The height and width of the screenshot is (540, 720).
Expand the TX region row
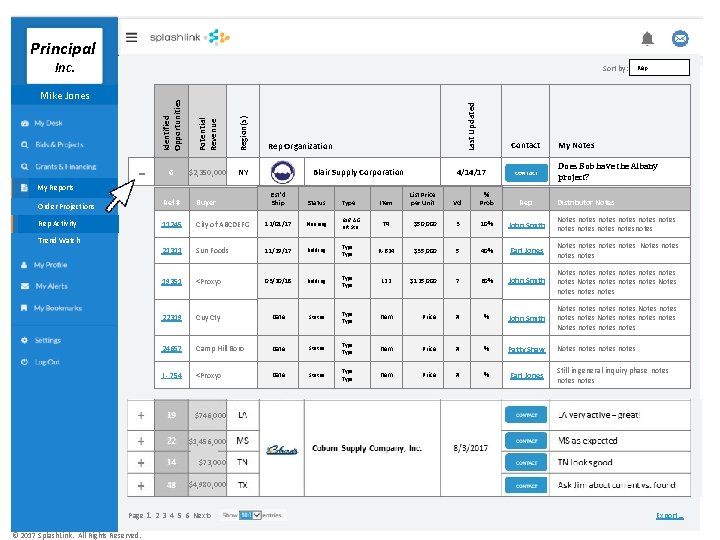tap(141, 485)
